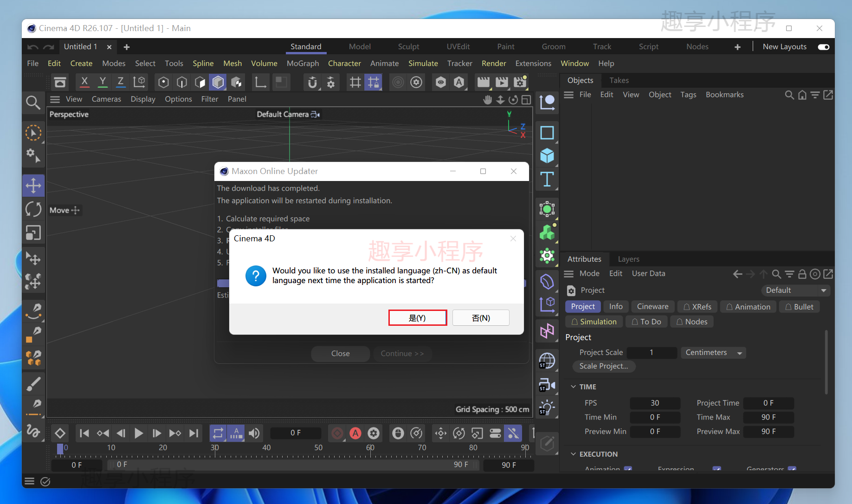
Task: Toggle the Animation execution checkbox
Action: (628, 469)
